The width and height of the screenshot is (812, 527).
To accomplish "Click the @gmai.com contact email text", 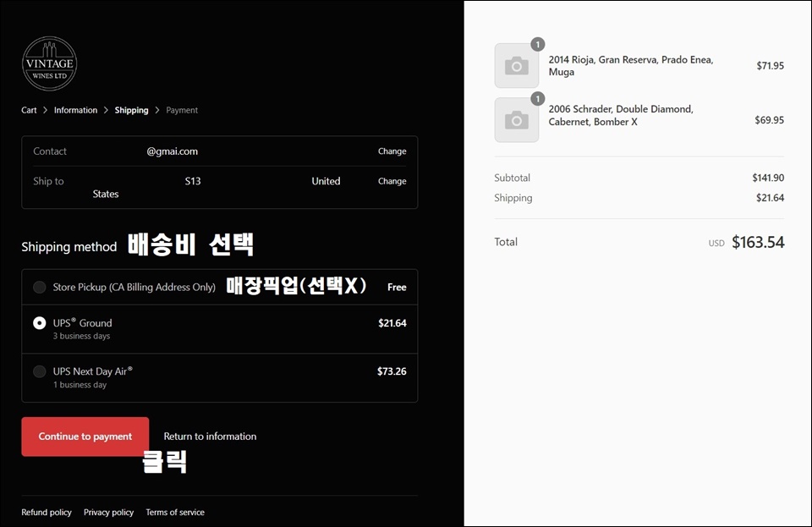I will pos(172,151).
